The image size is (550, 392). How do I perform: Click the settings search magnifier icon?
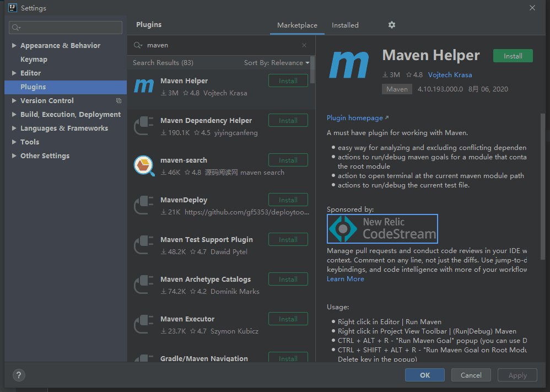16,28
